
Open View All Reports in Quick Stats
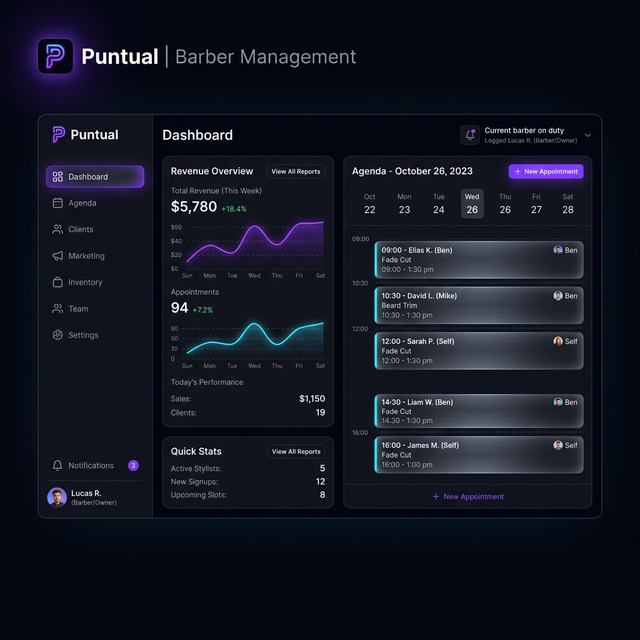pos(296,452)
